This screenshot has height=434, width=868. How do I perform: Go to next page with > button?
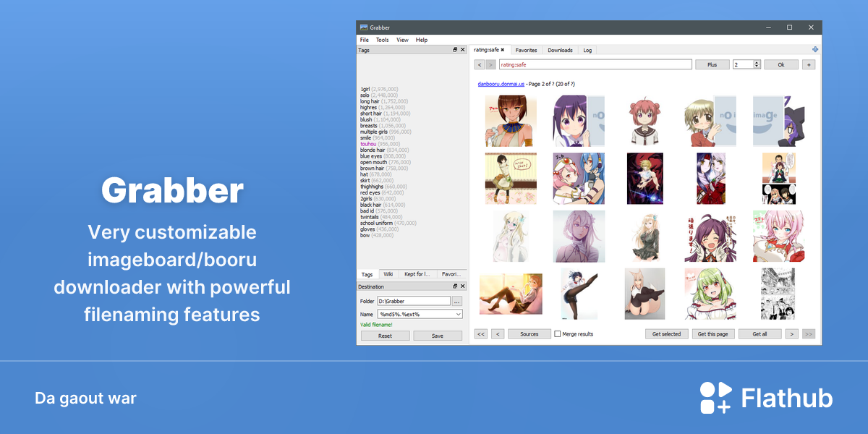click(x=792, y=334)
